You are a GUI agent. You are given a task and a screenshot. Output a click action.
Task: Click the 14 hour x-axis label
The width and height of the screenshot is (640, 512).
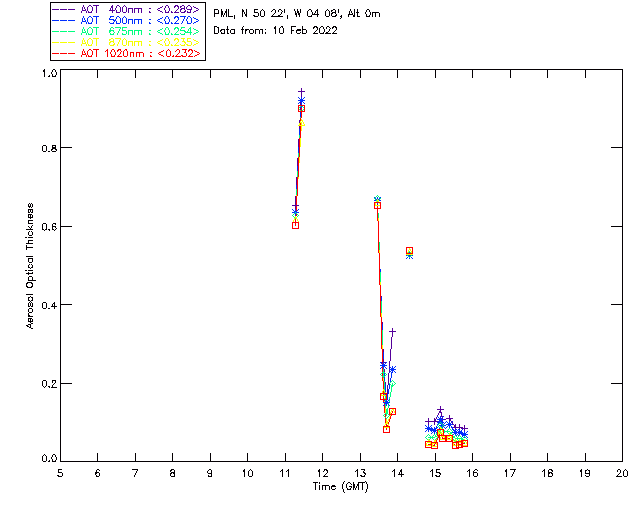(x=398, y=473)
